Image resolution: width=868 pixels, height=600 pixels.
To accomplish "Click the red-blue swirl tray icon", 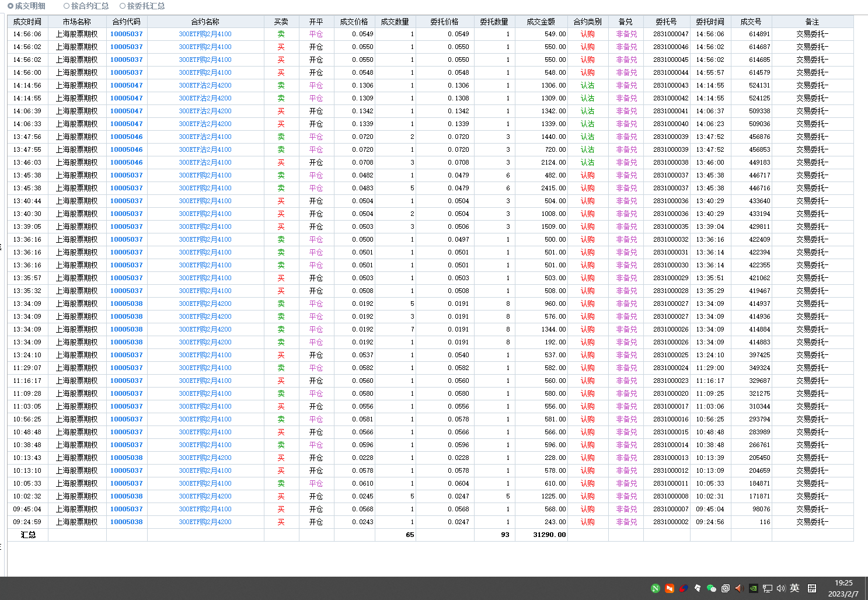I will pyautogui.click(x=684, y=588).
